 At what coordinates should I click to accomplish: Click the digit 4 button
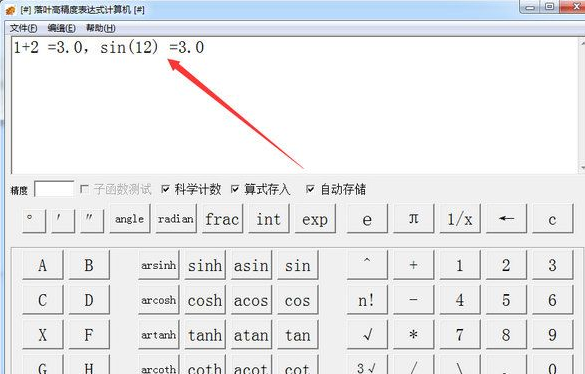click(460, 300)
